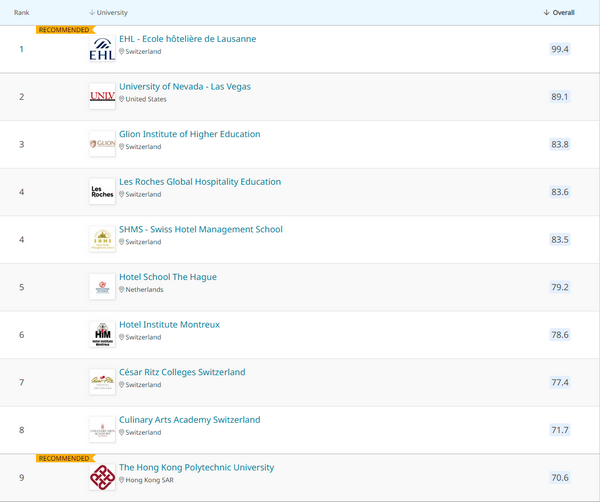Screen dimensions: 600x502
Task: Click the 83.8 overall score
Action: 560,144
